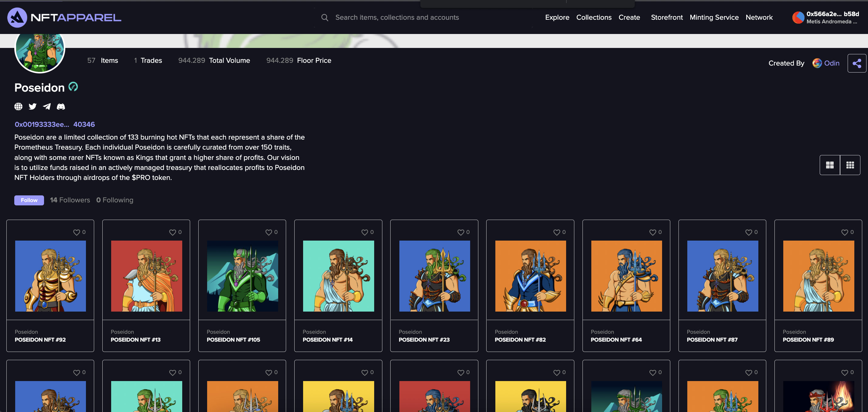
Task: Open Poseidon NFT #82 thumbnail
Action: pos(531,276)
